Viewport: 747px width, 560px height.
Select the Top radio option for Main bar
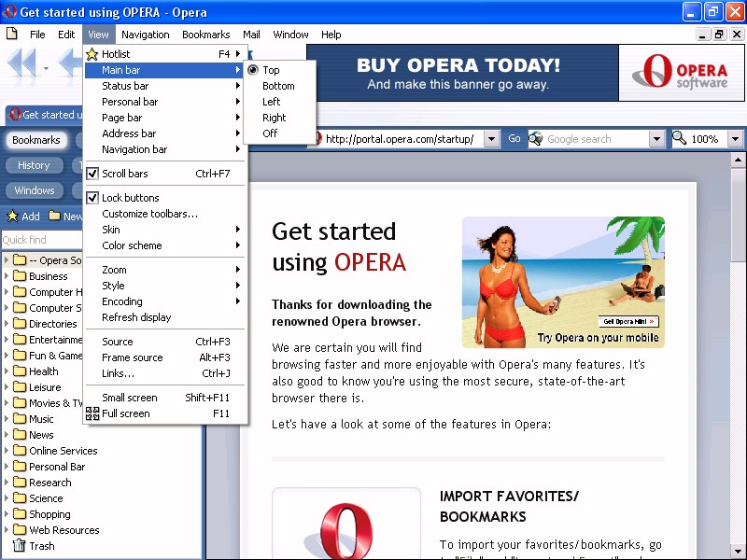253,70
